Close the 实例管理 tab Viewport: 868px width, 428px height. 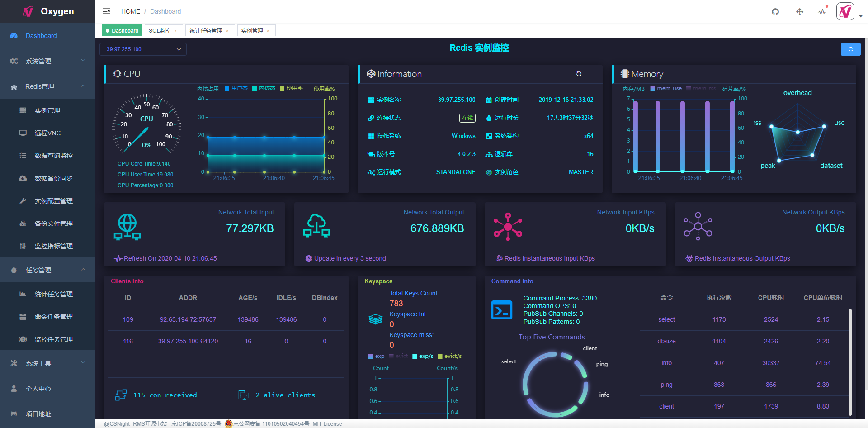click(268, 31)
